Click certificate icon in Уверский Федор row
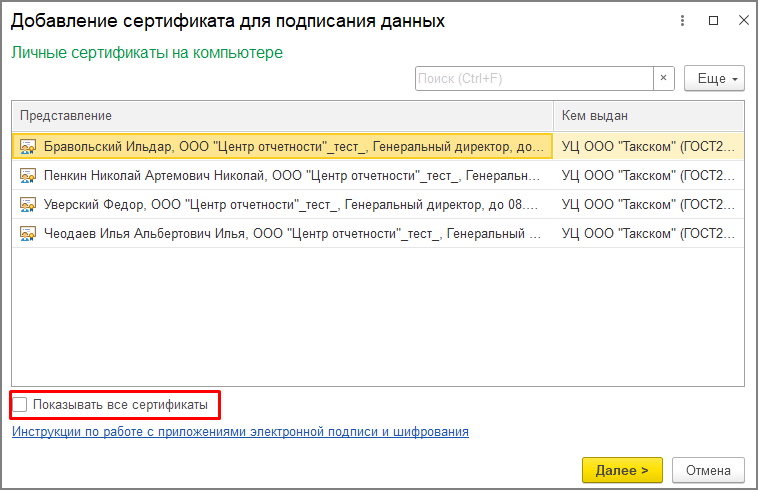This screenshot has height=490, width=758. 28,204
